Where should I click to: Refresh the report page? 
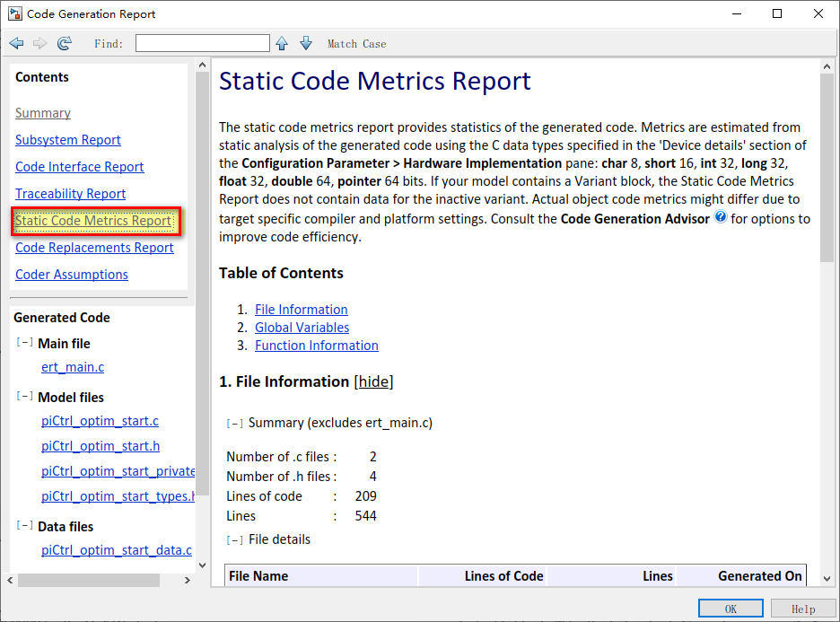[63, 42]
